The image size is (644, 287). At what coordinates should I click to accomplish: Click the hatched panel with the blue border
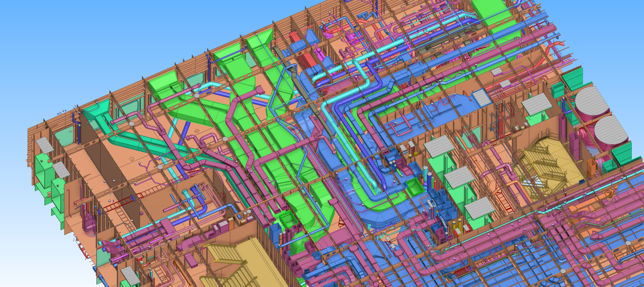pos(481,98)
